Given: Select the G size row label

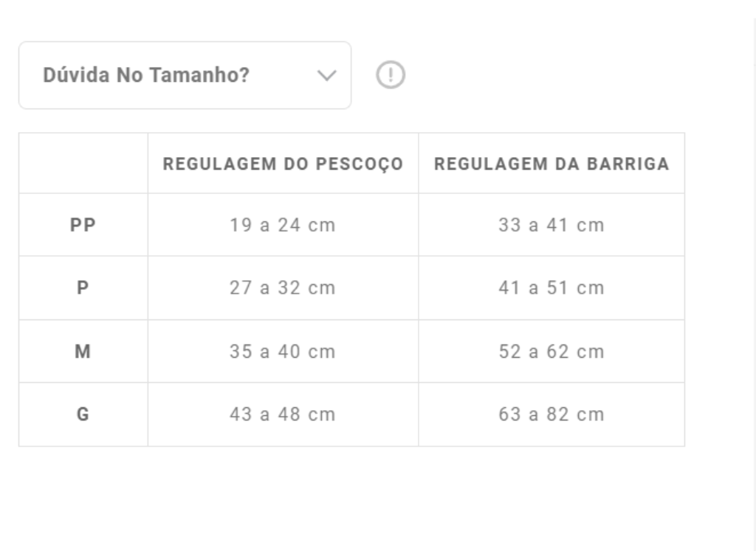Looking at the screenshot, I should [83, 414].
